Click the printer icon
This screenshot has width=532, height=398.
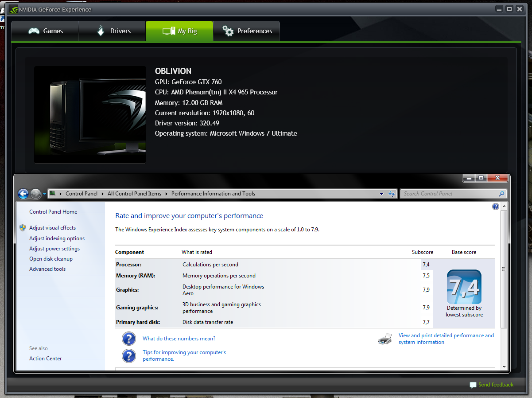pyautogui.click(x=385, y=339)
